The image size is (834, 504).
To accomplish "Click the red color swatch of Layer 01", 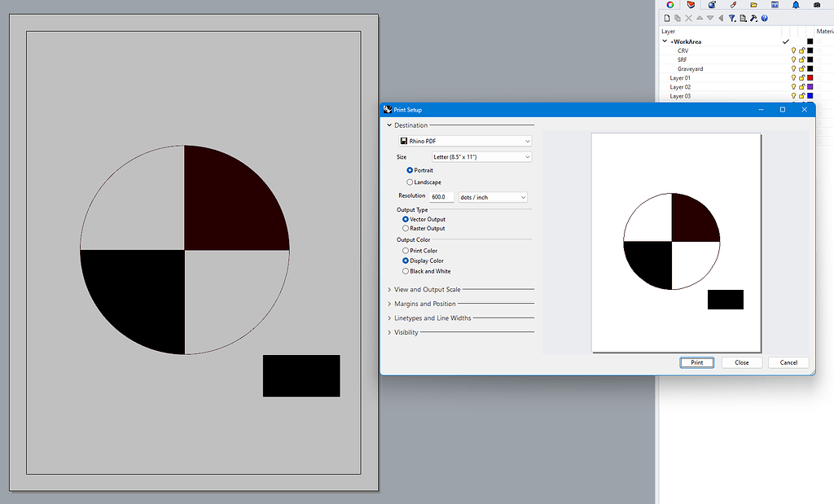I will click(810, 78).
